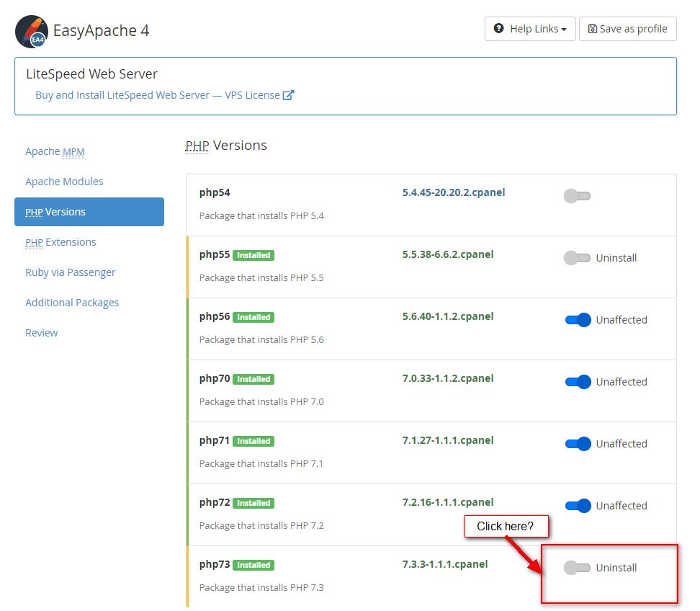Viewport: 700px width, 611px height.
Task: Disable the php71 toggle
Action: pyautogui.click(x=578, y=444)
